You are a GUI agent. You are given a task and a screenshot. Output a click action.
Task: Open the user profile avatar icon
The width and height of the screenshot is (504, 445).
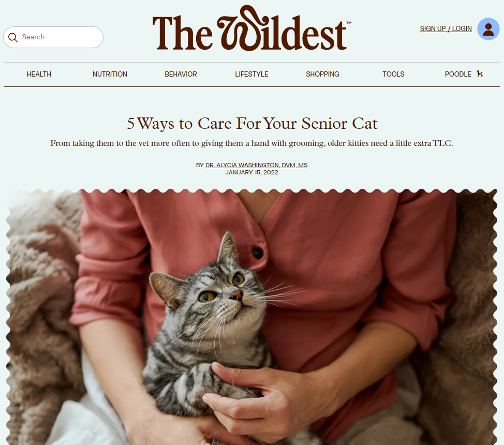(x=488, y=29)
